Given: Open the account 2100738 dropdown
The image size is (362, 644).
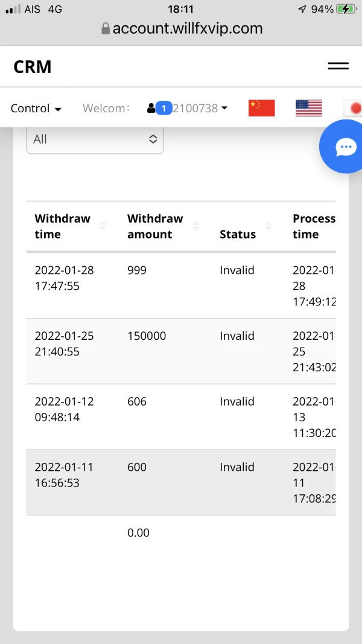Looking at the screenshot, I should click(x=200, y=109).
